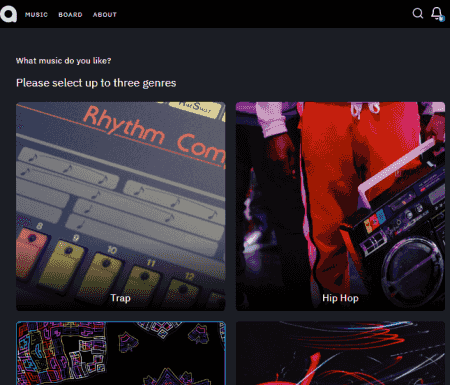Select the Hip Hop genre card
The width and height of the screenshot is (450, 385).
(340, 206)
